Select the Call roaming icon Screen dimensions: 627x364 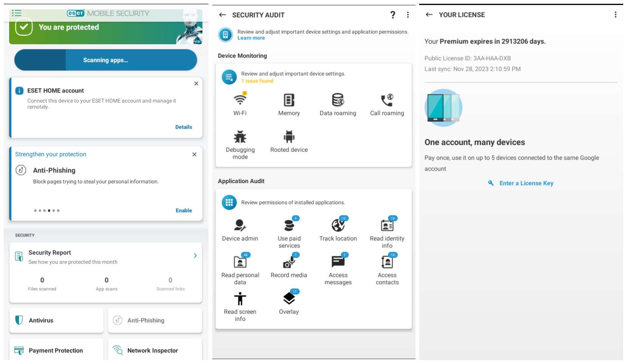click(x=387, y=100)
